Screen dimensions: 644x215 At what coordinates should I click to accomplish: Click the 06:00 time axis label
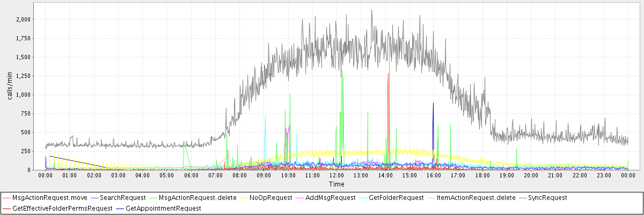click(x=191, y=175)
